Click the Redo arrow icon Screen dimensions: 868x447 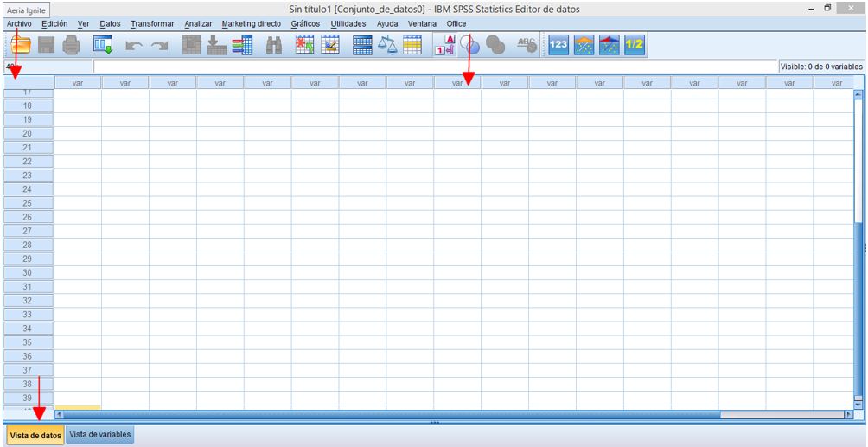[160, 47]
